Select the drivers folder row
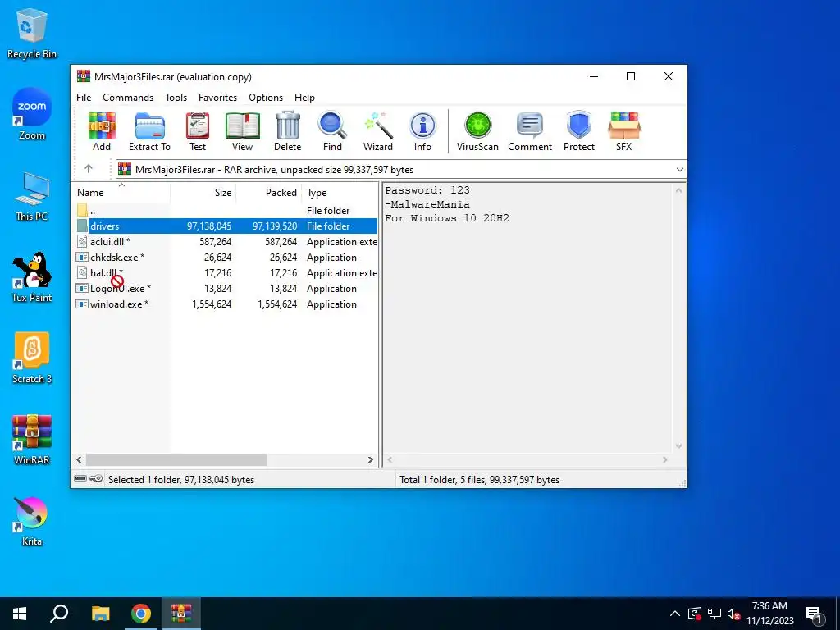Image resolution: width=840 pixels, height=630 pixels. click(226, 226)
